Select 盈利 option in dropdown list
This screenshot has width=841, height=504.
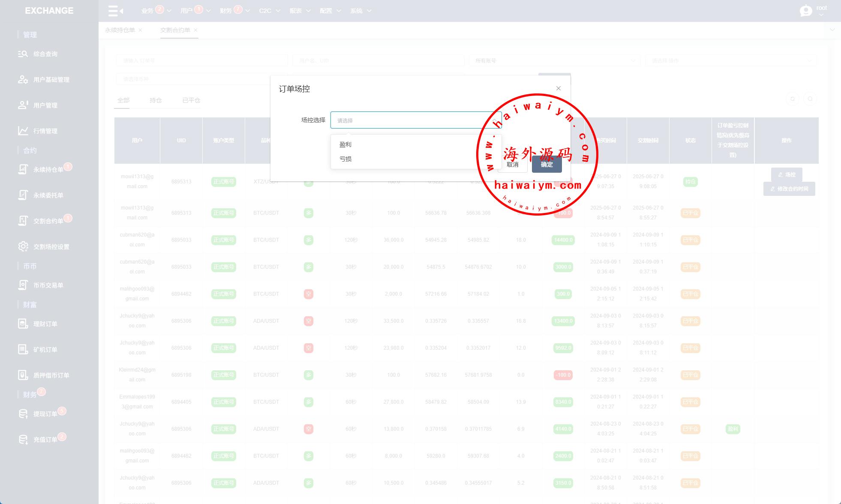point(345,145)
